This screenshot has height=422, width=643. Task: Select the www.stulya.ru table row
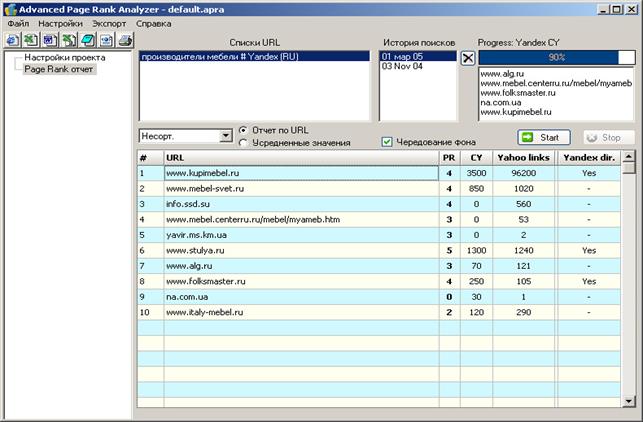tap(379, 251)
